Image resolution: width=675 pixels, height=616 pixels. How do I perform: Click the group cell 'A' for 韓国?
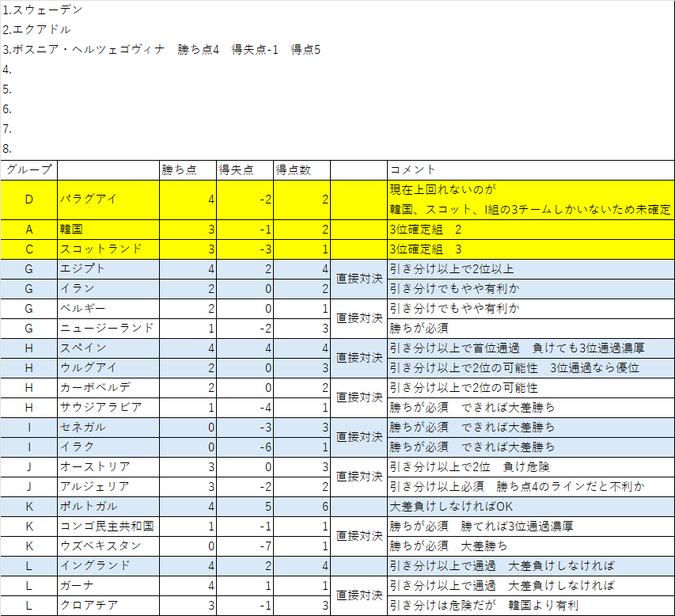tap(28, 230)
